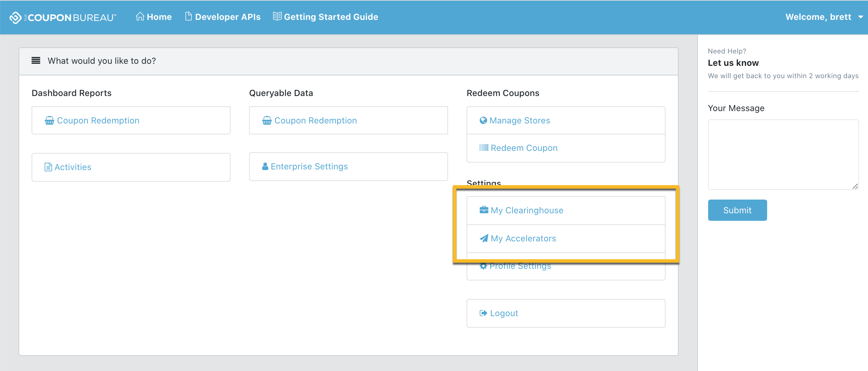The height and width of the screenshot is (371, 868).
Task: Click the Home house icon
Action: pyautogui.click(x=140, y=16)
